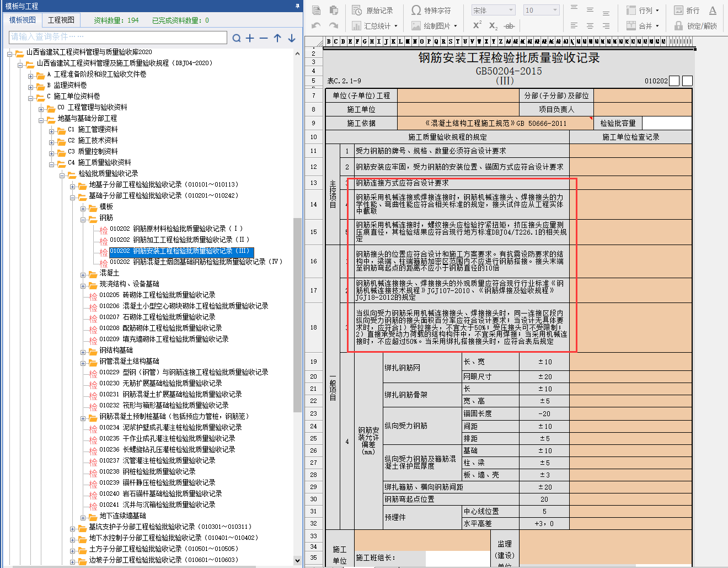Click the underlined A font style icon
This screenshot has width=728, height=568.
pyautogui.click(x=713, y=10)
